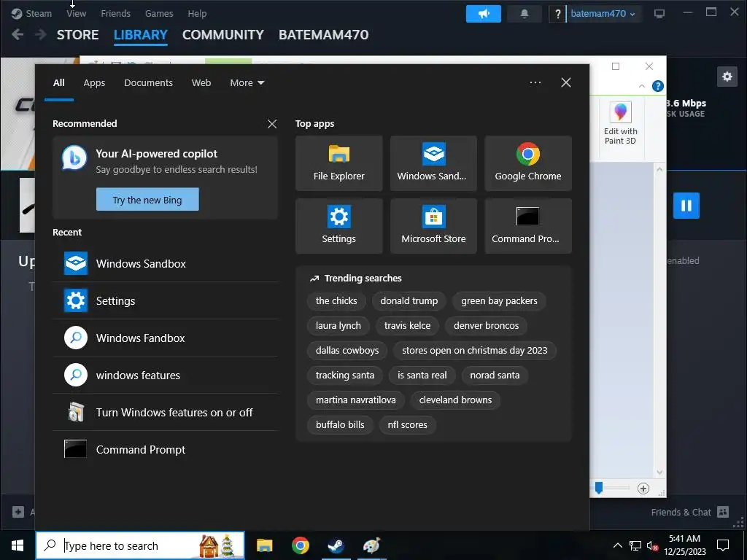Search trending topic travis kelce
This screenshot has height=560, width=747.
[407, 326]
